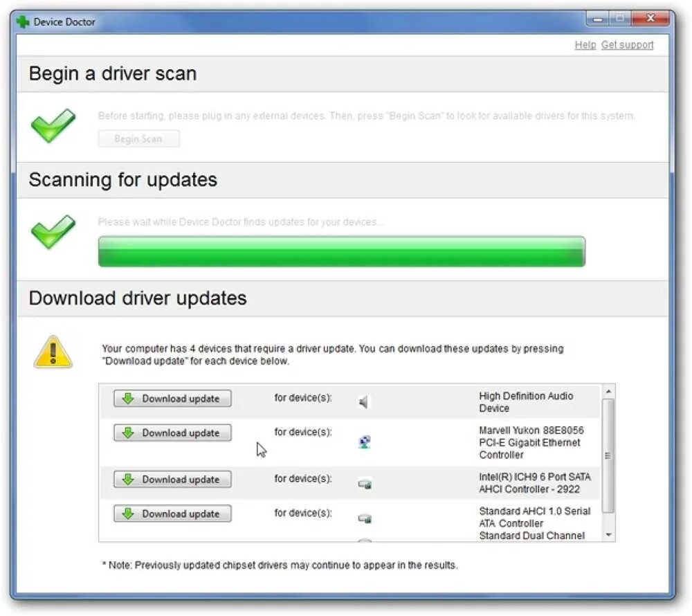692x616 pixels.
Task: Open the Help link
Action: click(585, 45)
